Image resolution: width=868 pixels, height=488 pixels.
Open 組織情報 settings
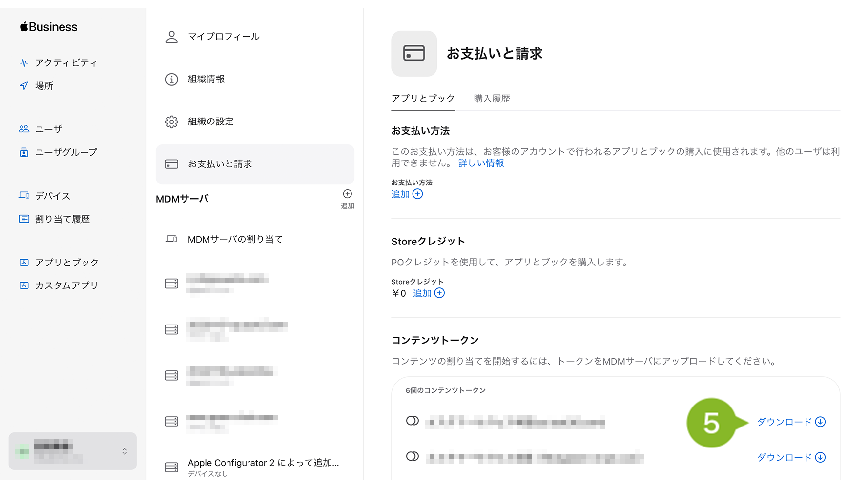pos(206,79)
